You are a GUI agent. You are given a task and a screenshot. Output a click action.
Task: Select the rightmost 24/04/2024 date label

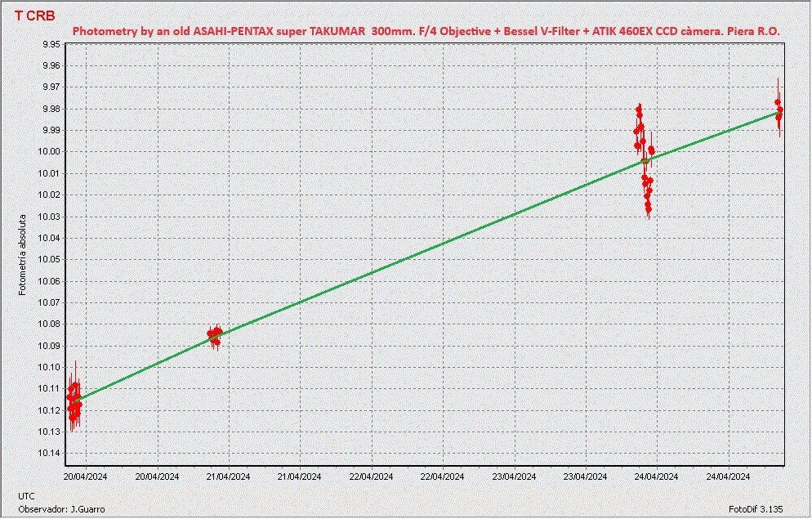click(728, 476)
